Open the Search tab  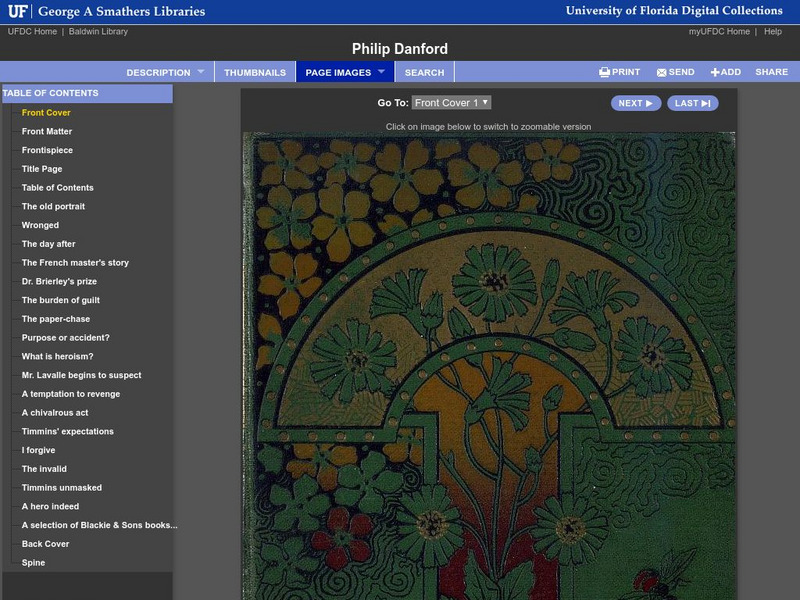pos(424,73)
